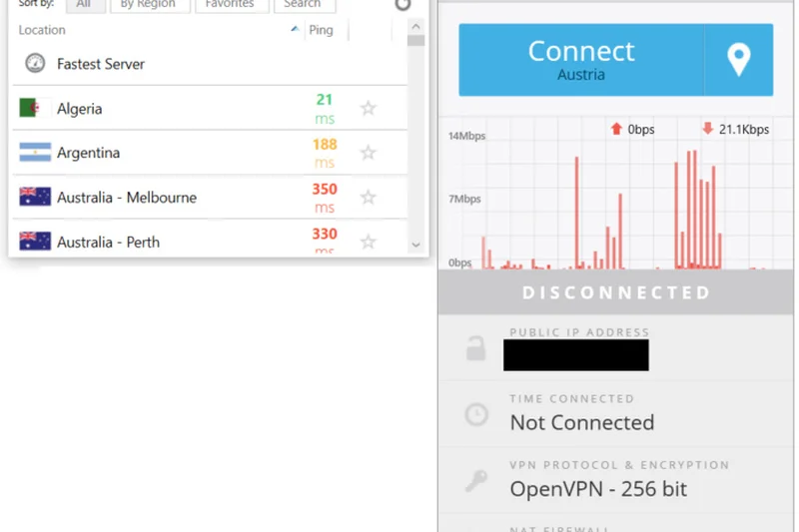Select Fastest Server row
Viewport: 799px width, 532px height.
coord(210,64)
